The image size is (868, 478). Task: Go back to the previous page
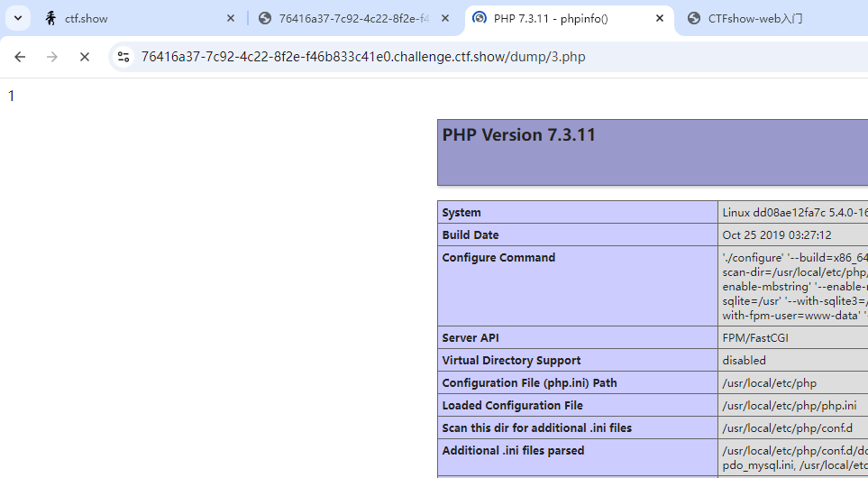(x=20, y=57)
